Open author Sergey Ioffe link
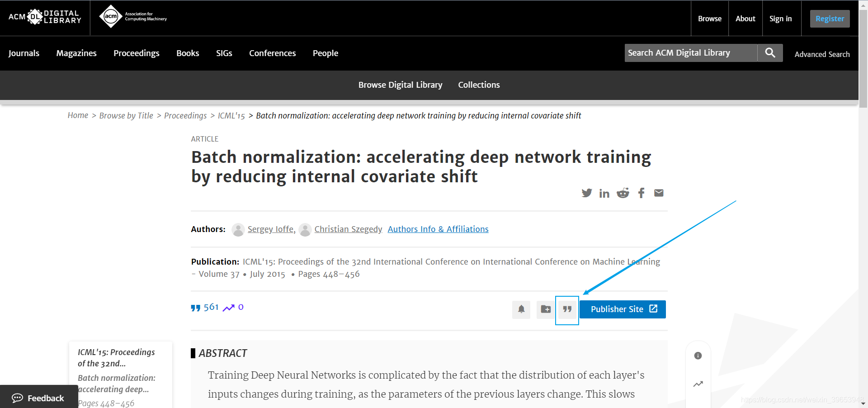 (271, 229)
